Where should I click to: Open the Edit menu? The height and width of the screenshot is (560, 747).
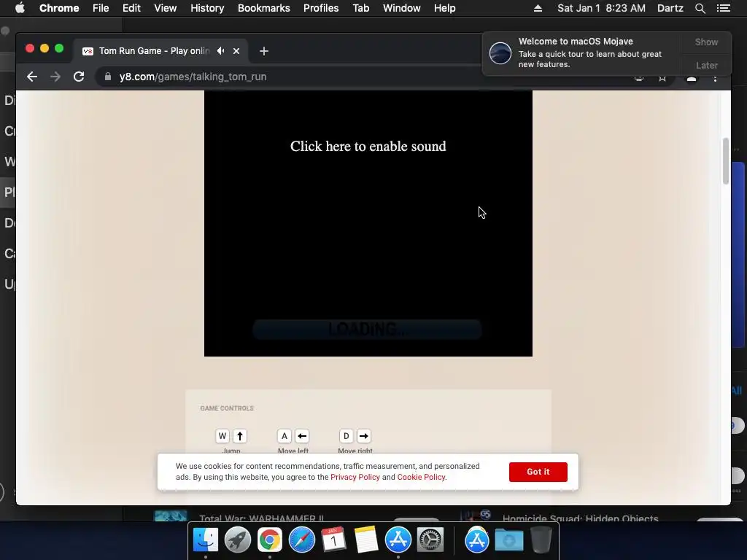pos(131,8)
